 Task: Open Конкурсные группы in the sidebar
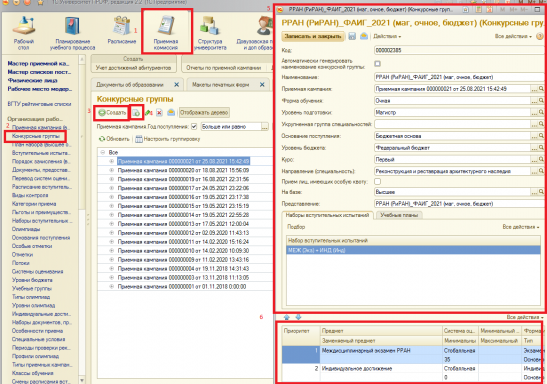coord(36,136)
